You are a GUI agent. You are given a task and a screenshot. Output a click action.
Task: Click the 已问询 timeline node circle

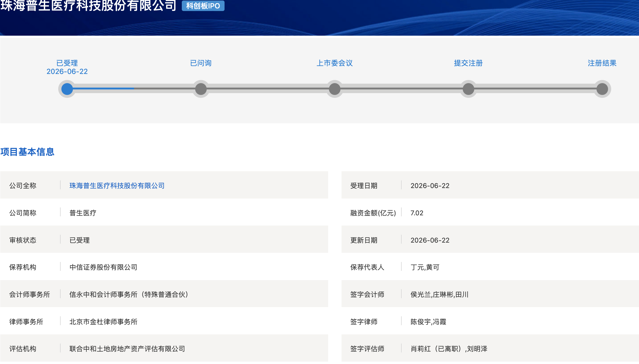point(201,89)
